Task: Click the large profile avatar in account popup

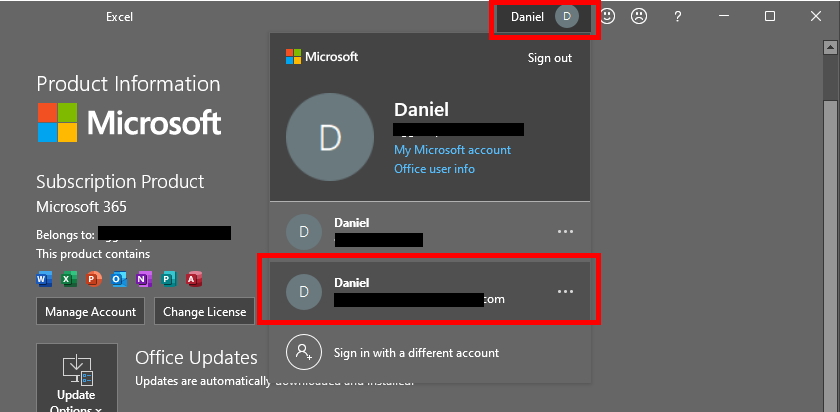Action: [329, 139]
